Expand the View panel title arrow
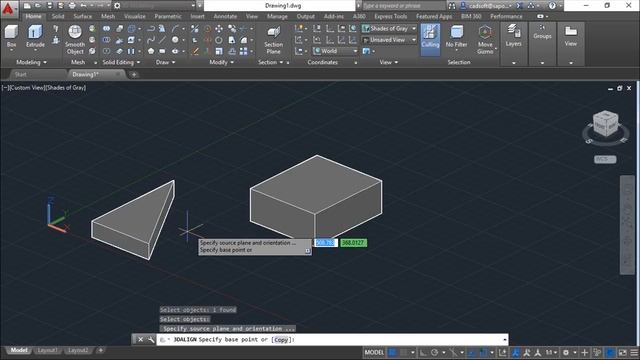 pos(396,62)
